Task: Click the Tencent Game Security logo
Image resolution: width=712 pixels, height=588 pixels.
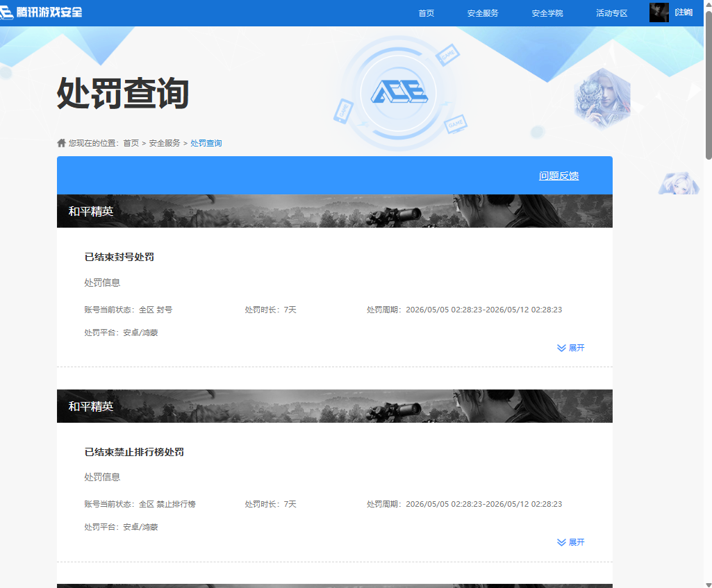Action: 41,12
